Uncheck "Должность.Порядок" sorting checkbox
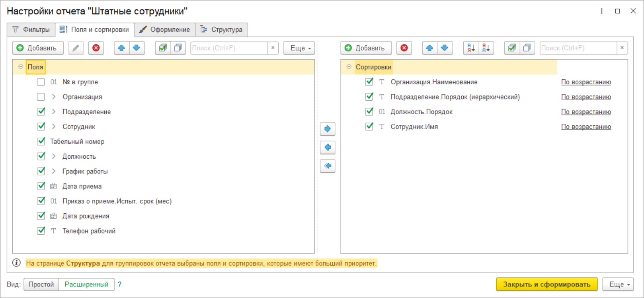 coord(369,112)
